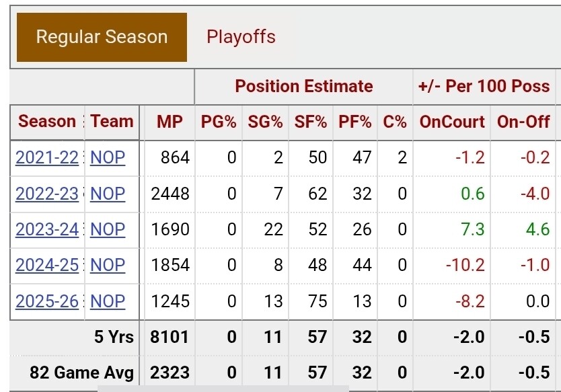Sort by the C% column header

tap(395, 122)
